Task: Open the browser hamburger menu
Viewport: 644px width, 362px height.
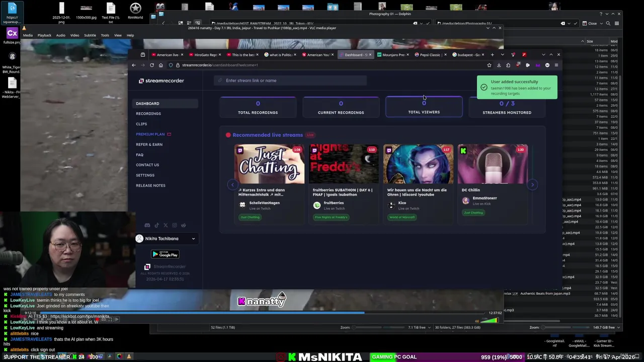Action: tap(556, 65)
